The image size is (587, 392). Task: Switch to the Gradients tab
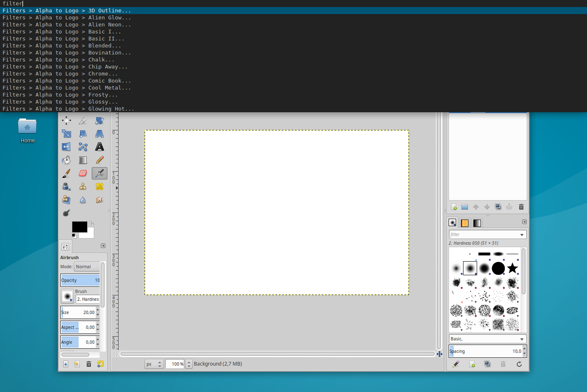[476, 222]
